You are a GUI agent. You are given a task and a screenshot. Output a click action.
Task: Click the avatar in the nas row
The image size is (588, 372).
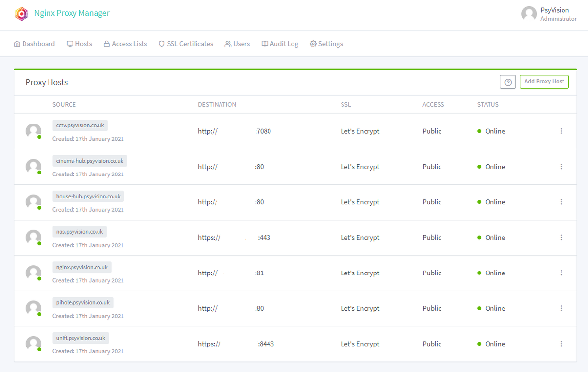pyautogui.click(x=33, y=237)
